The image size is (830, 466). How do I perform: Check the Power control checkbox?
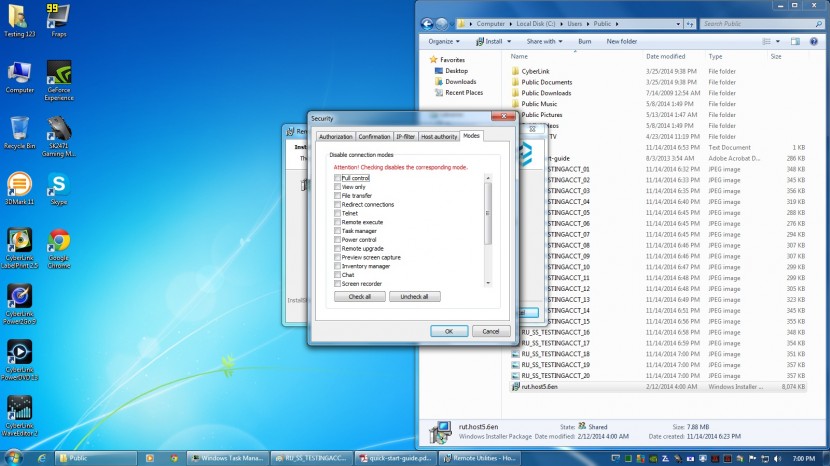tap(337, 239)
